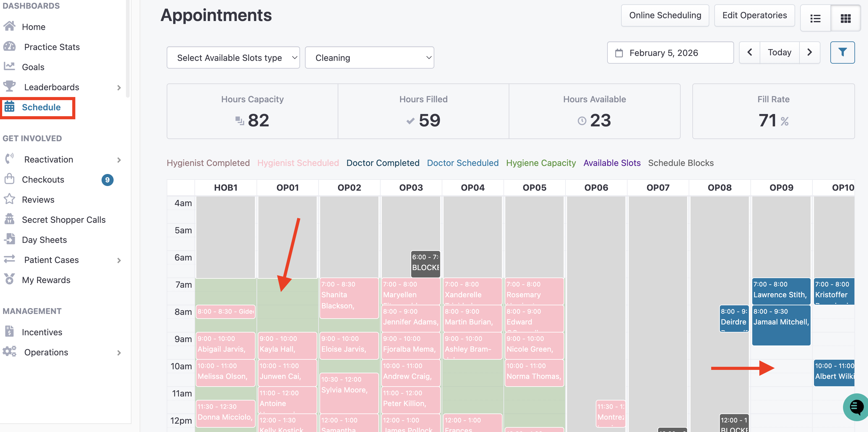
Task: Expand the Leaderboards submenu
Action: (119, 88)
